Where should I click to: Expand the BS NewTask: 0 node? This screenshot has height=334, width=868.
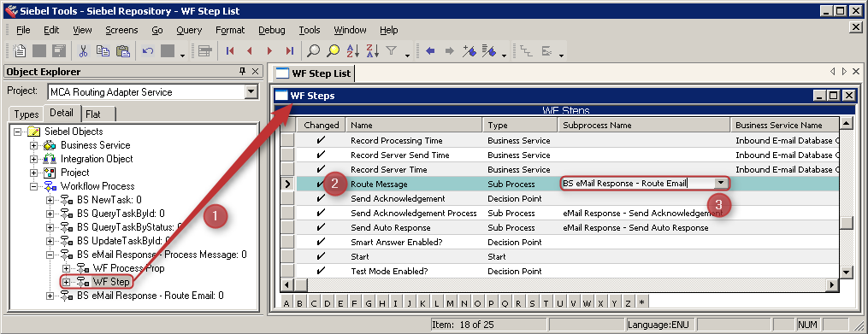[50, 200]
